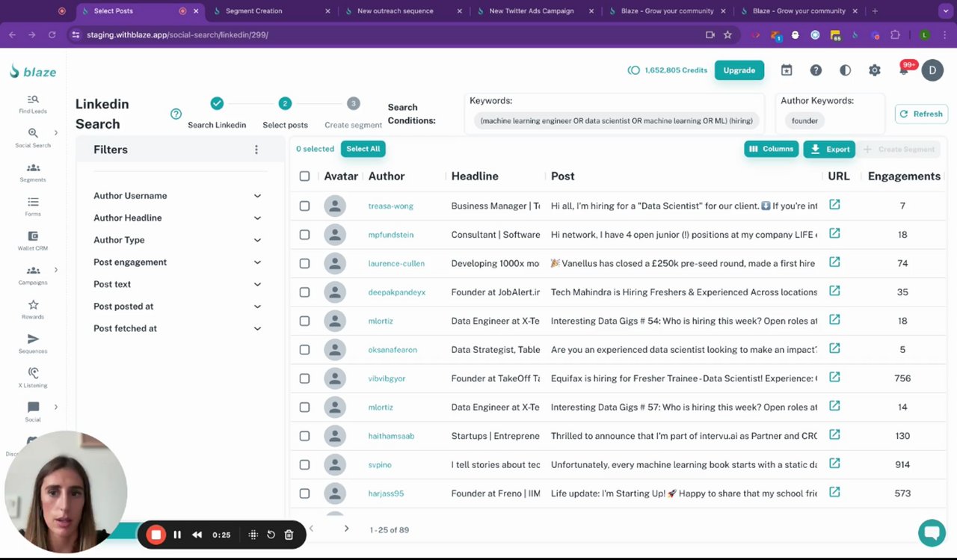Viewport: 957px width, 560px height.
Task: Tick the harjass95 row checkbox
Action: (x=304, y=493)
